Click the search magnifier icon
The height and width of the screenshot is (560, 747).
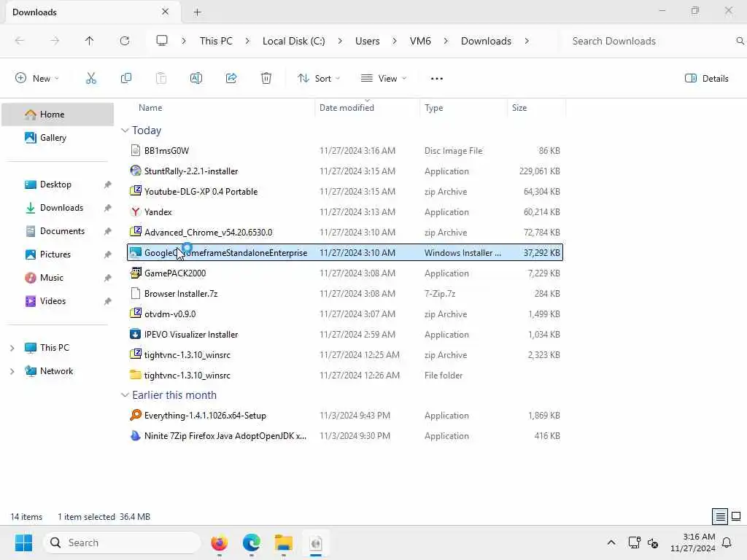(740, 41)
